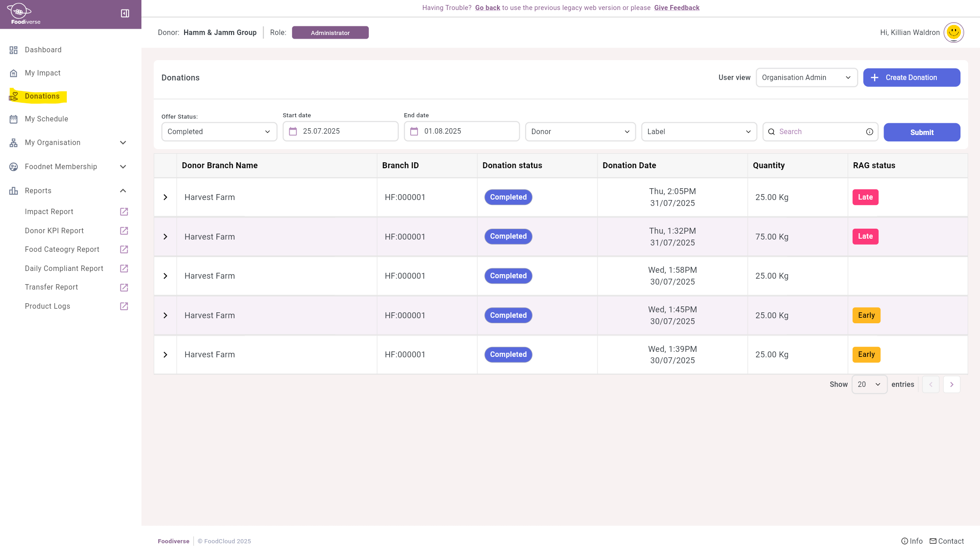The height and width of the screenshot is (556, 980).
Task: Click into the Search field
Action: tap(819, 132)
